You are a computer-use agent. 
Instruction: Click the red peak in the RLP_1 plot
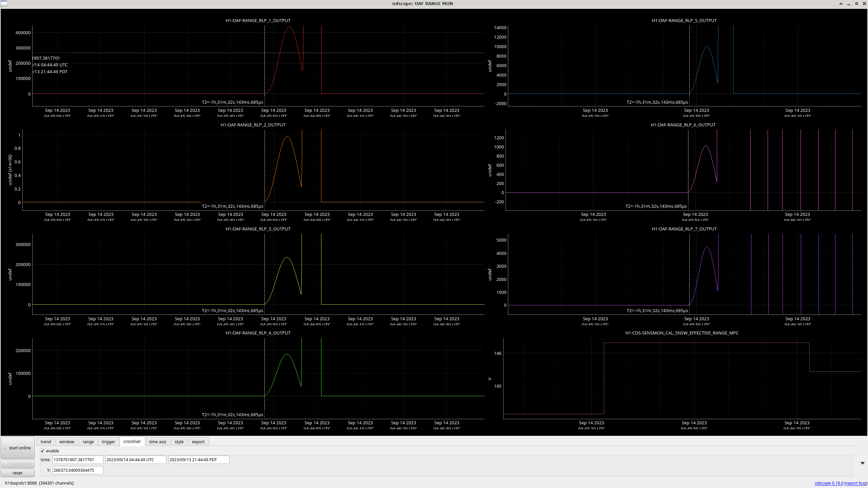click(289, 27)
